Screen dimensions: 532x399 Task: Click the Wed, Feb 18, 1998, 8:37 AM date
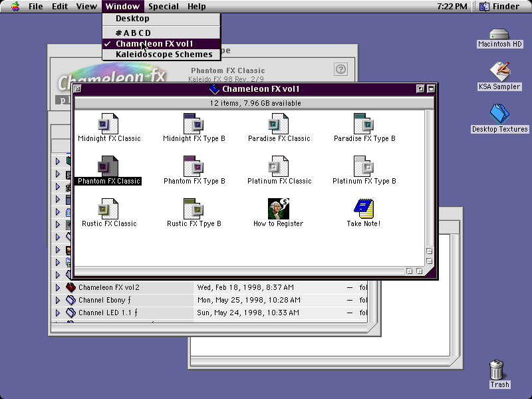coord(245,287)
